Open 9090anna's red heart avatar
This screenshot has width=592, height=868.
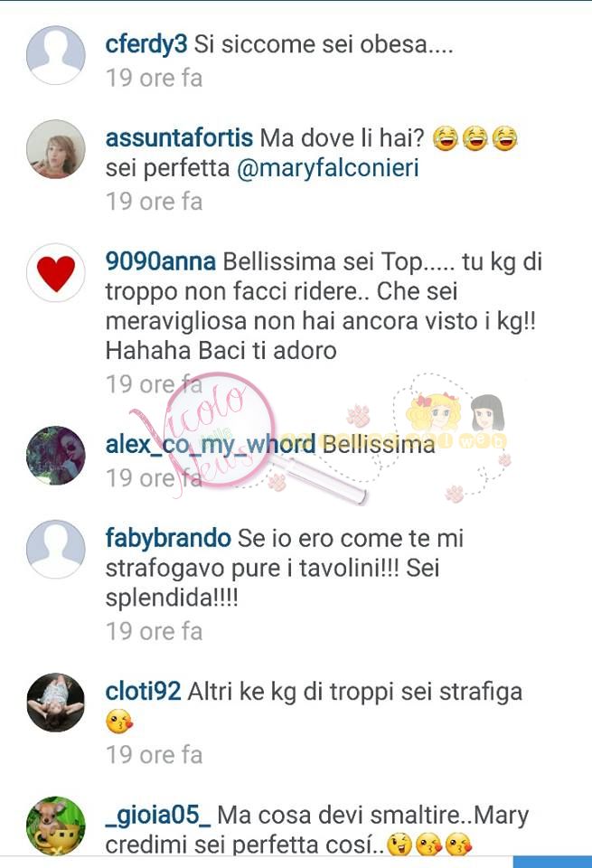click(56, 273)
